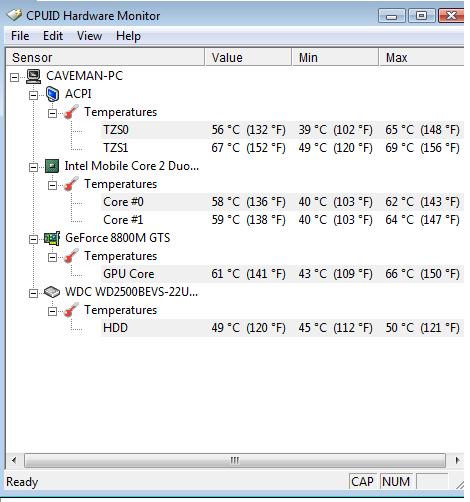Click HDD min value 45 °C (112 °F)
470x502 pixels.
coord(335,328)
